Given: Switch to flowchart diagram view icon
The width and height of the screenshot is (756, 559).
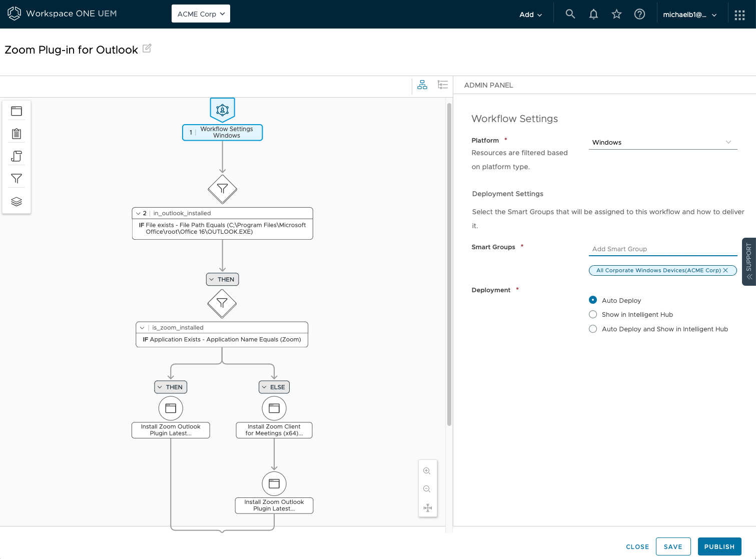Looking at the screenshot, I should click(422, 85).
